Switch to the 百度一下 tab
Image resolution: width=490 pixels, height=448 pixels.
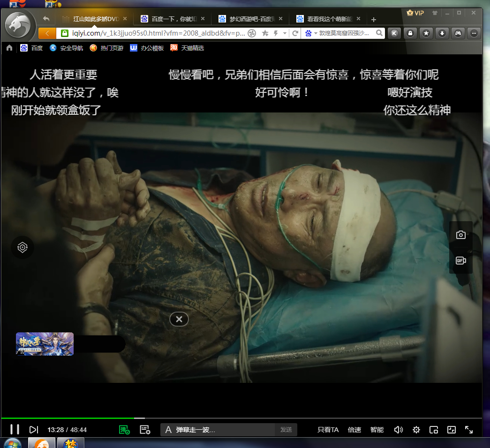tap(173, 19)
